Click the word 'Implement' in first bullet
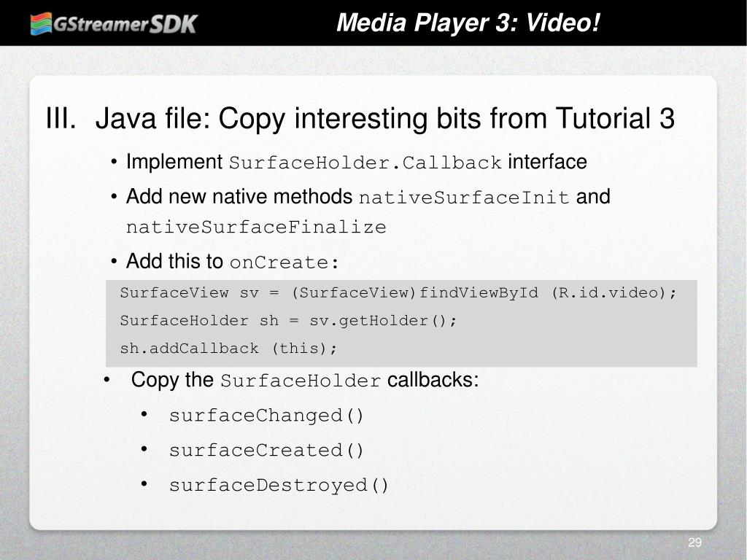 (x=174, y=163)
